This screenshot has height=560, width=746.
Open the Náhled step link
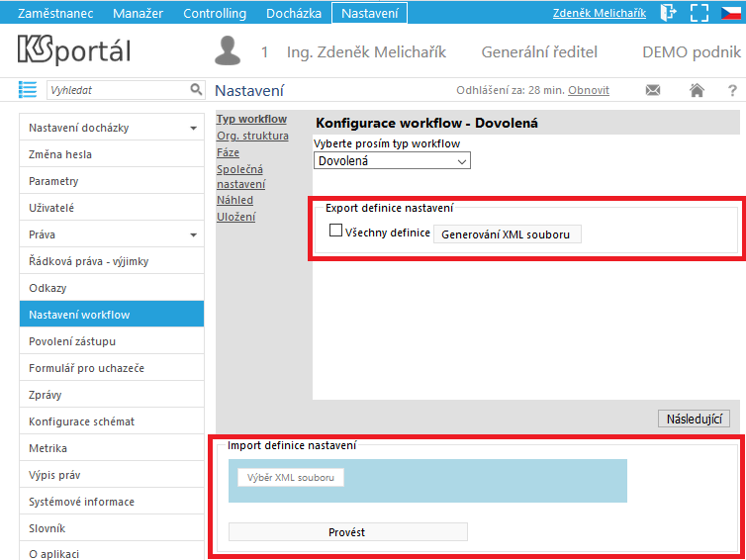234,200
